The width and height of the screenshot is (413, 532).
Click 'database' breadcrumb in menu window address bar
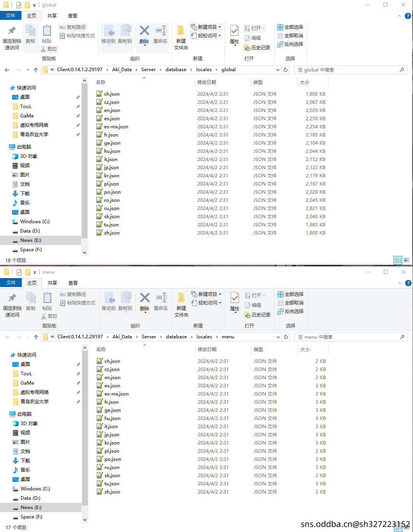pyautogui.click(x=176, y=337)
